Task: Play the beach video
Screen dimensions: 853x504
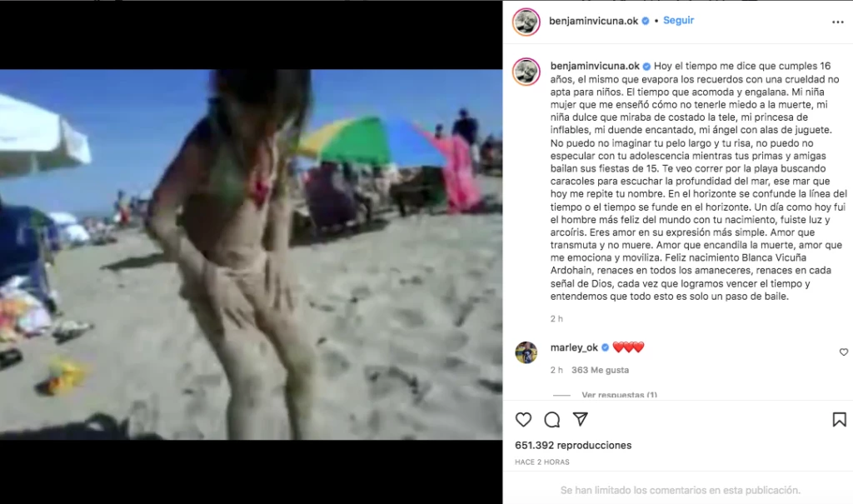Action: [251, 254]
